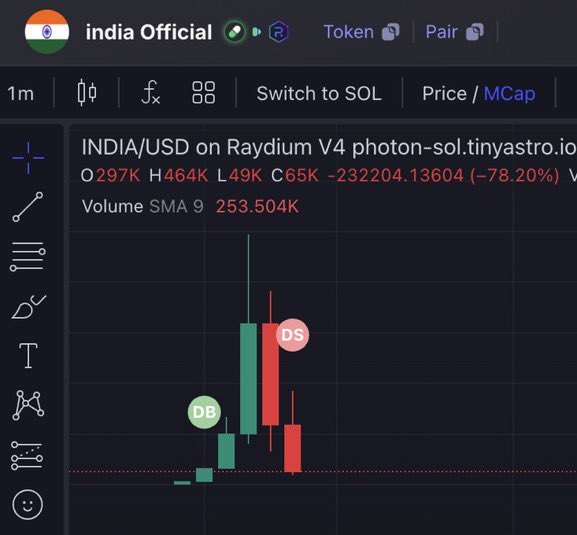Open the emoji icons tool
Image resolution: width=577 pixels, height=535 pixels.
pyautogui.click(x=28, y=504)
